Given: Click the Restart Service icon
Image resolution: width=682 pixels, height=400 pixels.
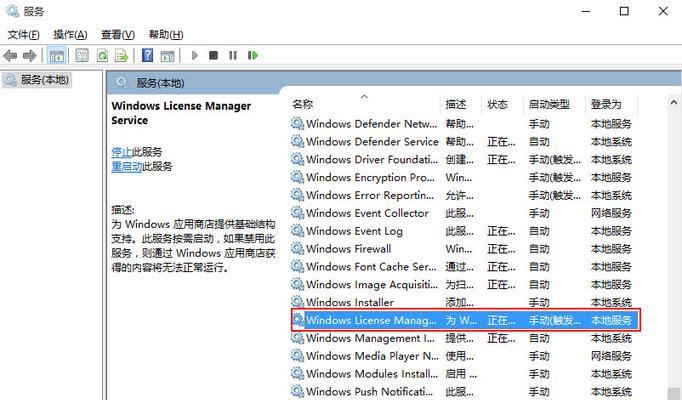Looking at the screenshot, I should [x=253, y=55].
